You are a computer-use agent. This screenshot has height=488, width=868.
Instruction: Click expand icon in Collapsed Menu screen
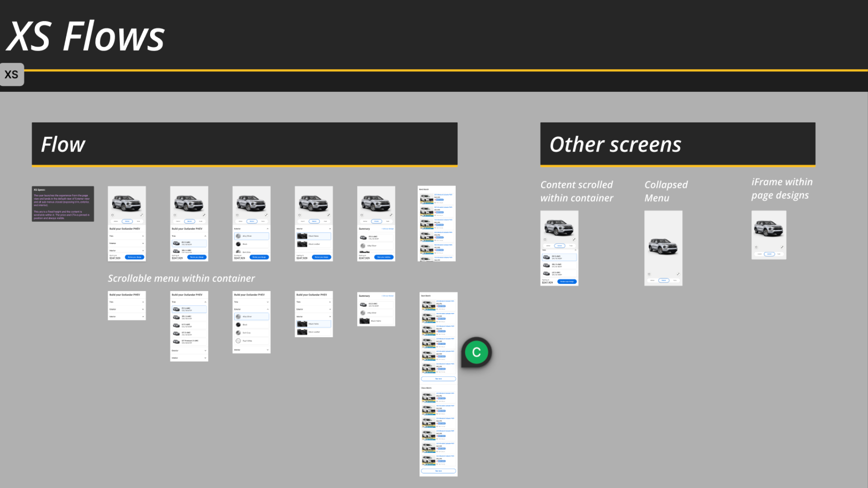tap(678, 274)
